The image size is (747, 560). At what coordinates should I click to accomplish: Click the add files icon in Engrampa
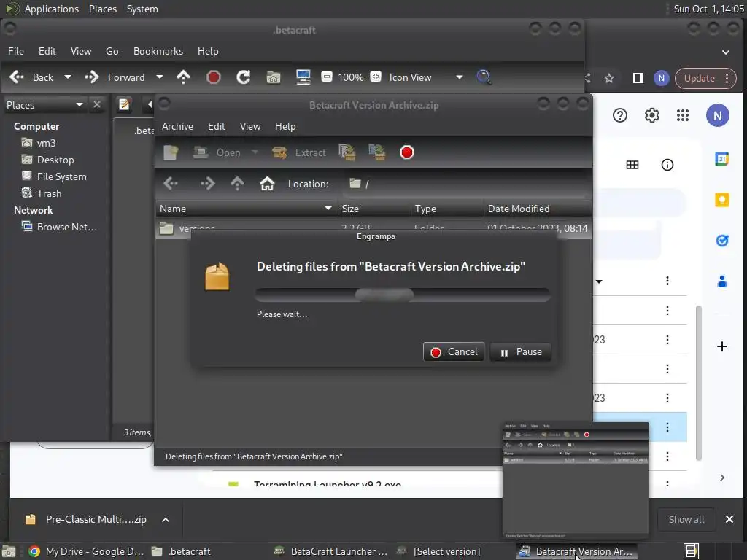click(347, 152)
